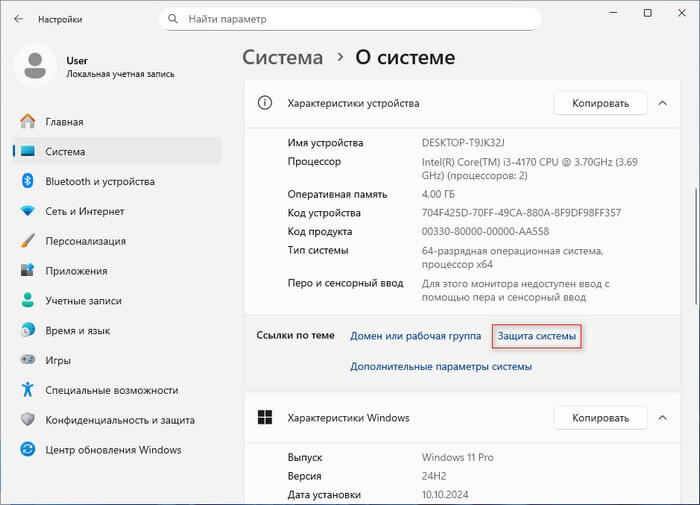Copy device specifications with Копировать button
This screenshot has height=505, width=700.
(x=600, y=103)
